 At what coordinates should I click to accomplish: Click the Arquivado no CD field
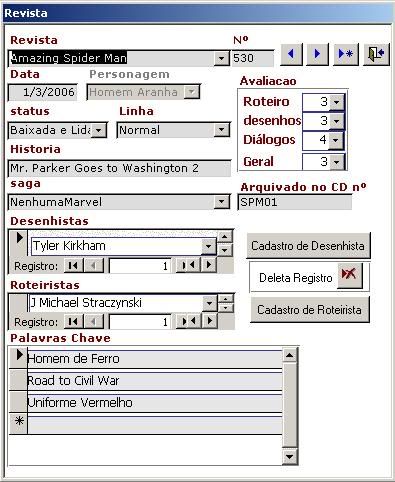point(295,202)
